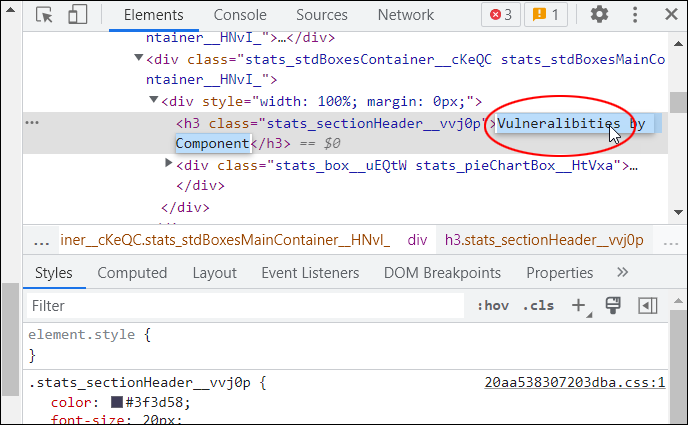
Task: Open the Event Listeners pane tab
Action: (x=310, y=273)
